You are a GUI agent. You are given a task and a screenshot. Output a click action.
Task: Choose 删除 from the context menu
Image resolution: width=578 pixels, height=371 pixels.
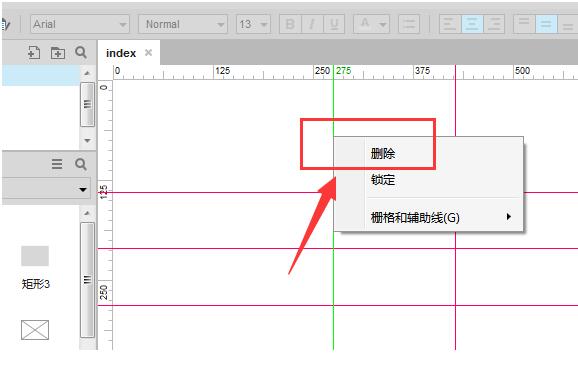[x=428, y=153]
